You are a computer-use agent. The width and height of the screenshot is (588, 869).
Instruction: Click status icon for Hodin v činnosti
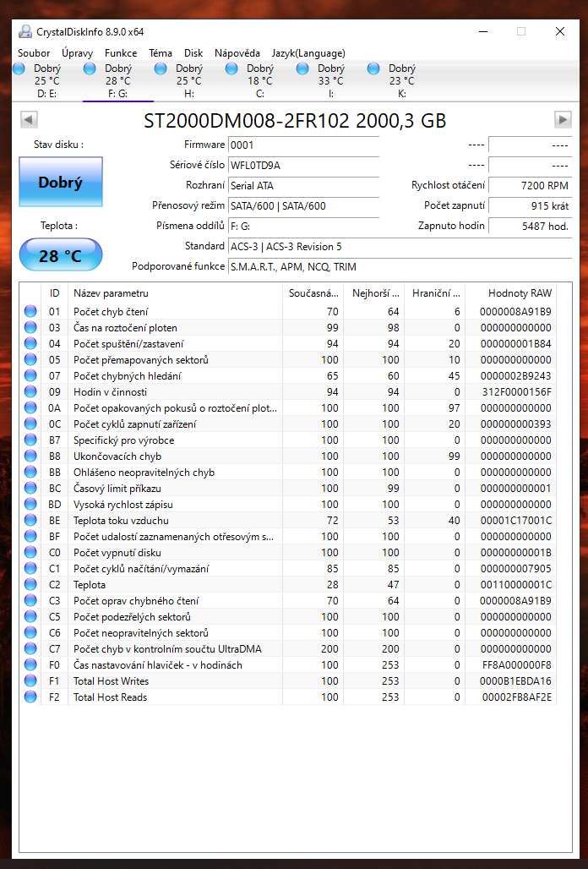[30, 392]
